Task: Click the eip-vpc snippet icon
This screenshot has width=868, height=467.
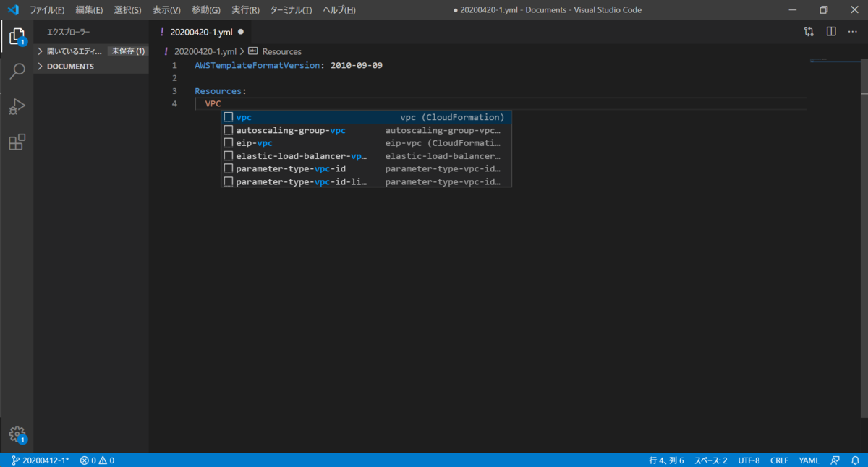Action: pyautogui.click(x=228, y=143)
